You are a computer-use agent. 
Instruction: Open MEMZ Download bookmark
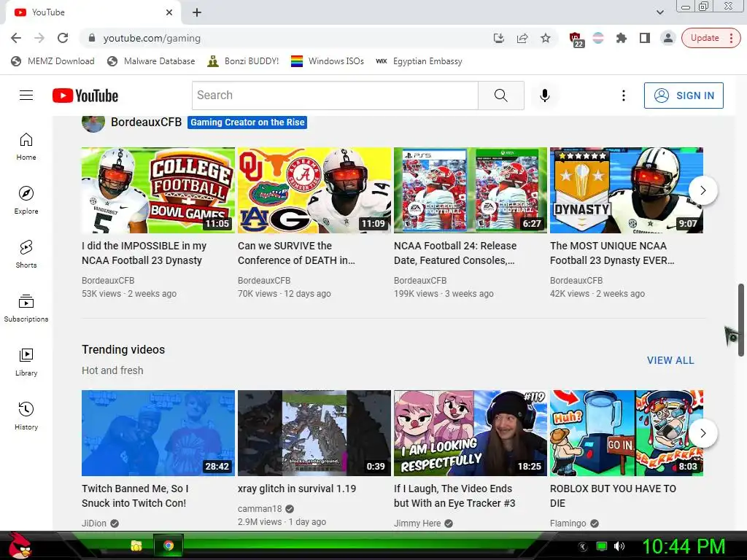[53, 61]
